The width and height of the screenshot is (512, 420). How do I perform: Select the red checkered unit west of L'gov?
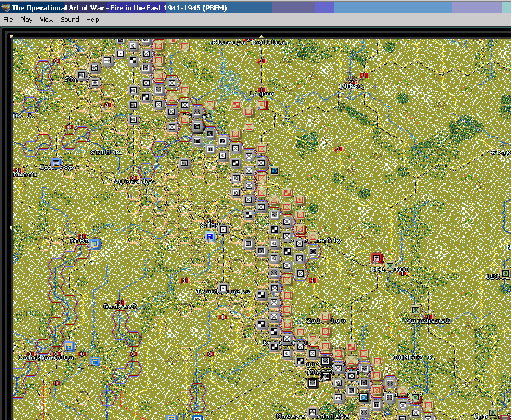coord(236,105)
